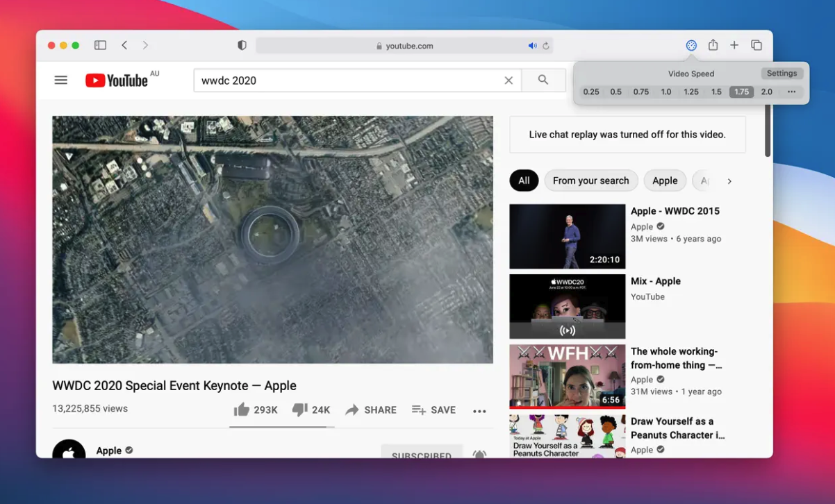The width and height of the screenshot is (835, 504).
Task: Open video speed Settings
Action: [782, 74]
